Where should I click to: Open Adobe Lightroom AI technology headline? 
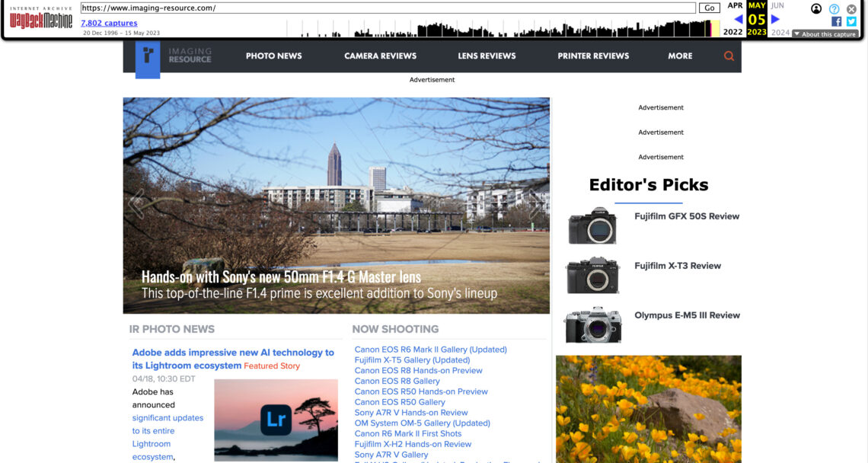(233, 359)
